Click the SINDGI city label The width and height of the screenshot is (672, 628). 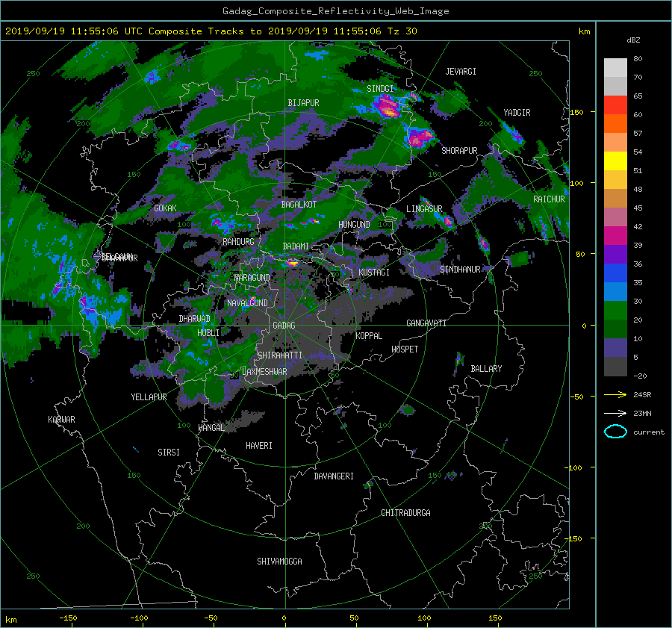(380, 89)
